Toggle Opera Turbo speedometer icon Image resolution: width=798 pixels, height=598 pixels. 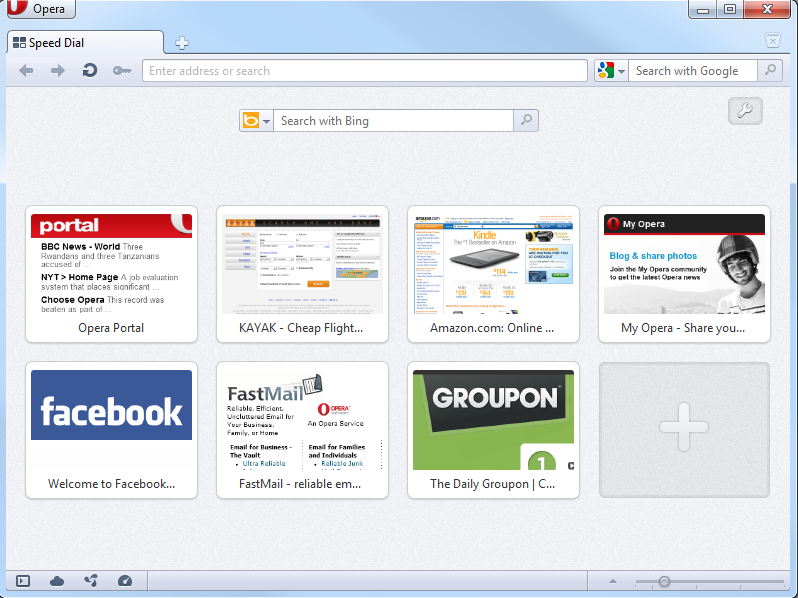125,581
